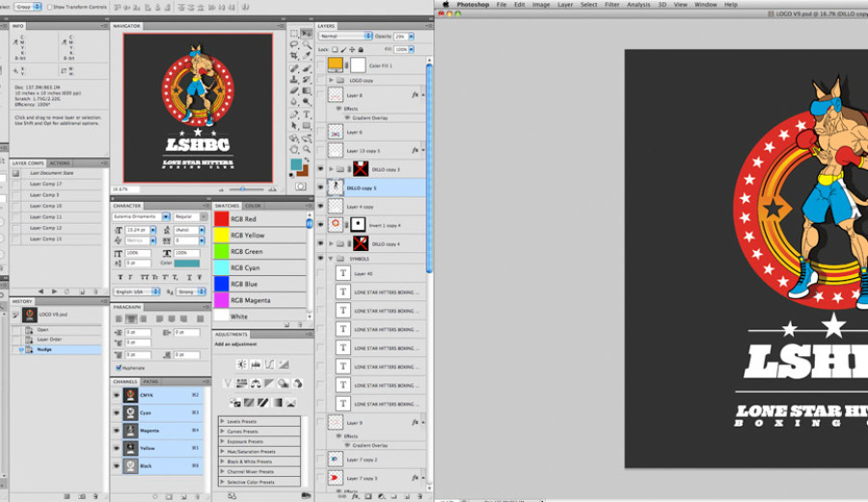This screenshot has height=502, width=868.
Task: Click the font size input field
Action: 137,230
